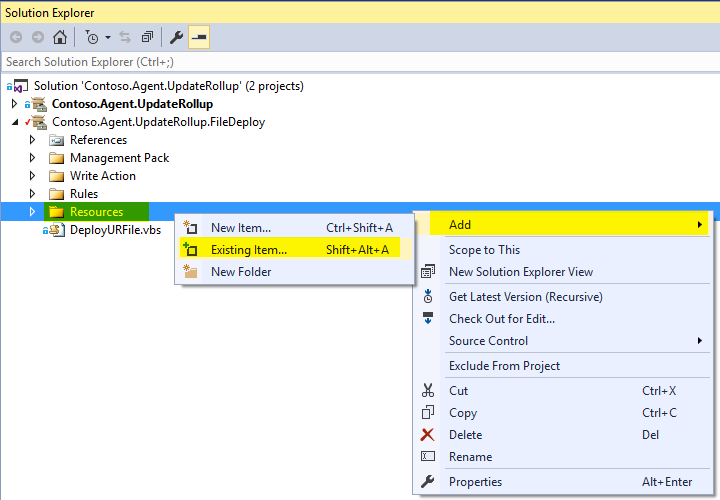Screen dimensions: 720x500
Task: Expand the Management Pack folder
Action: 32,157
